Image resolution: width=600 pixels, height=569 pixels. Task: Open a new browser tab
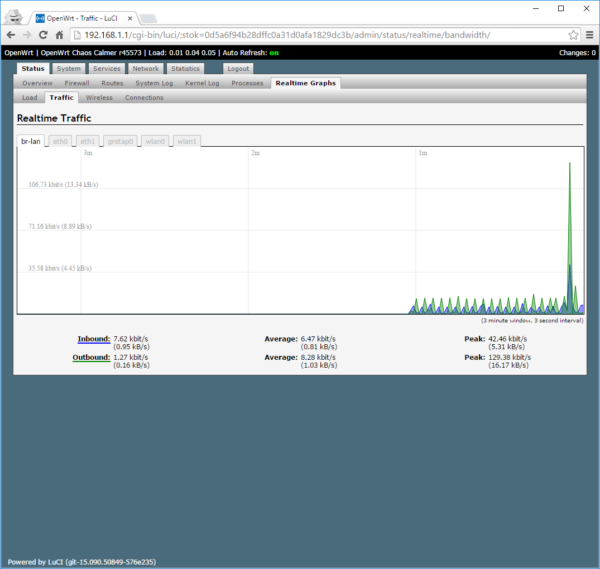click(147, 18)
